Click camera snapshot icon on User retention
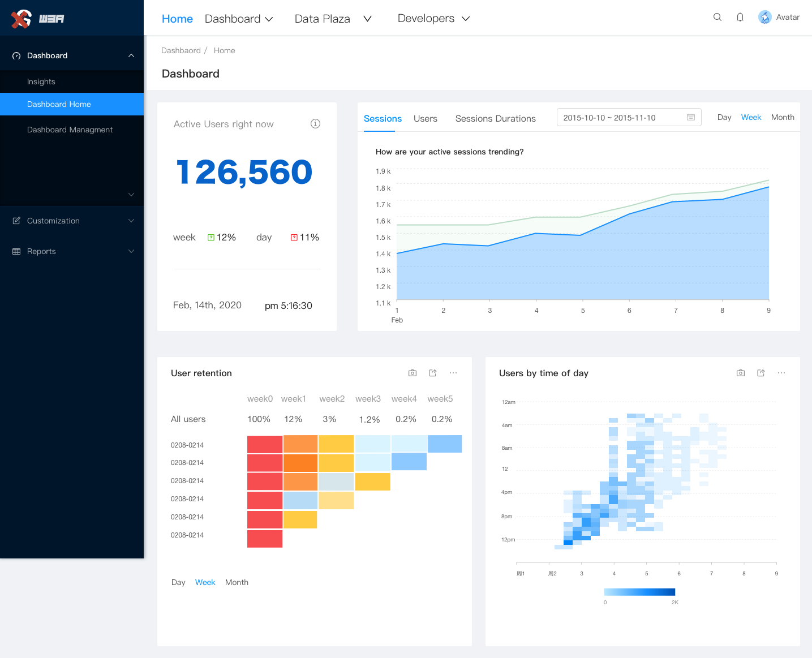The width and height of the screenshot is (812, 658). click(x=413, y=373)
